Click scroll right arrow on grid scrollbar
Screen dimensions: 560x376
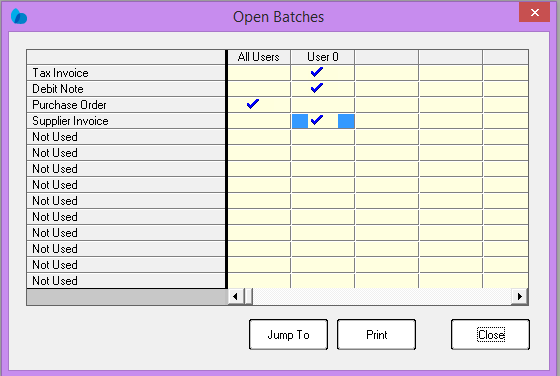520,296
